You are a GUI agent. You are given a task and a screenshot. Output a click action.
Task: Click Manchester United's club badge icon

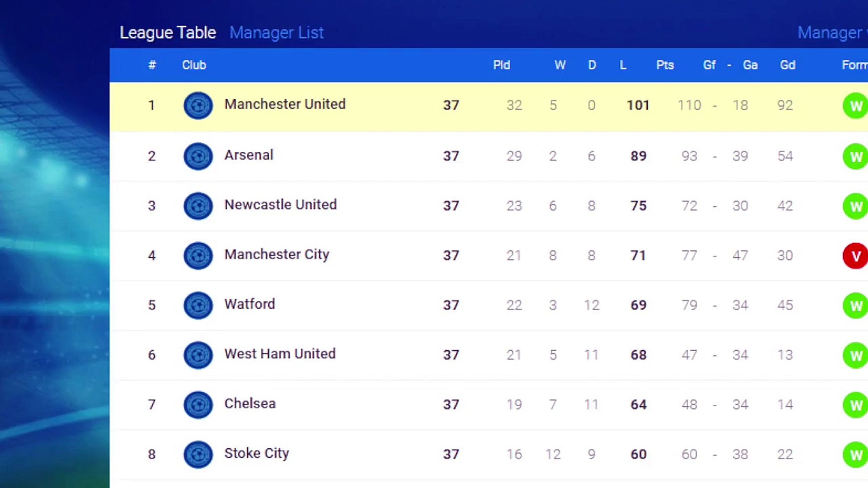tap(198, 106)
